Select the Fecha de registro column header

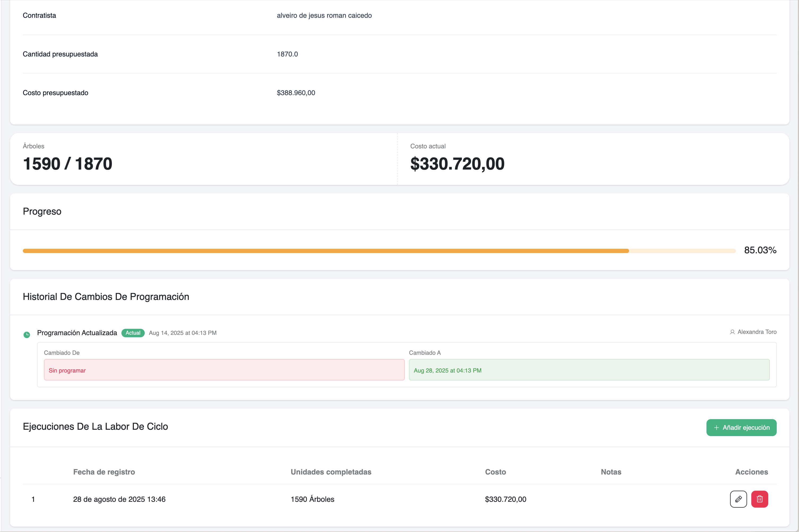[104, 472]
